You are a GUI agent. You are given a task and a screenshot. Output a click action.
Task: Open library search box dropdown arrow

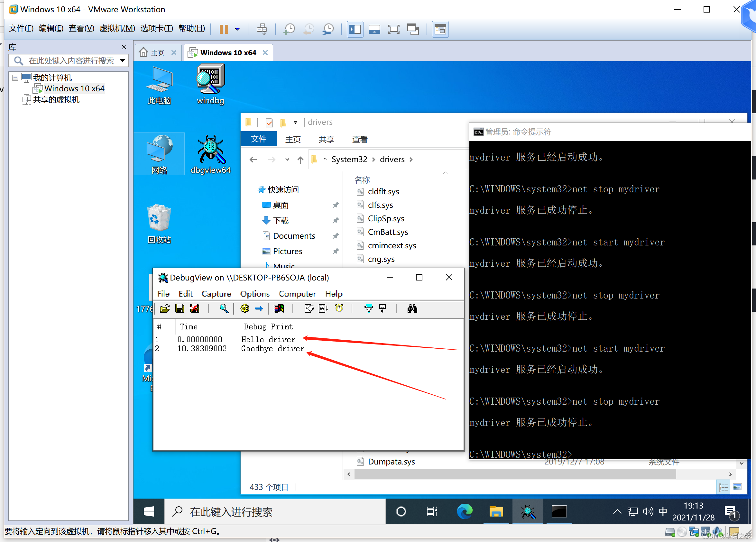(x=123, y=60)
